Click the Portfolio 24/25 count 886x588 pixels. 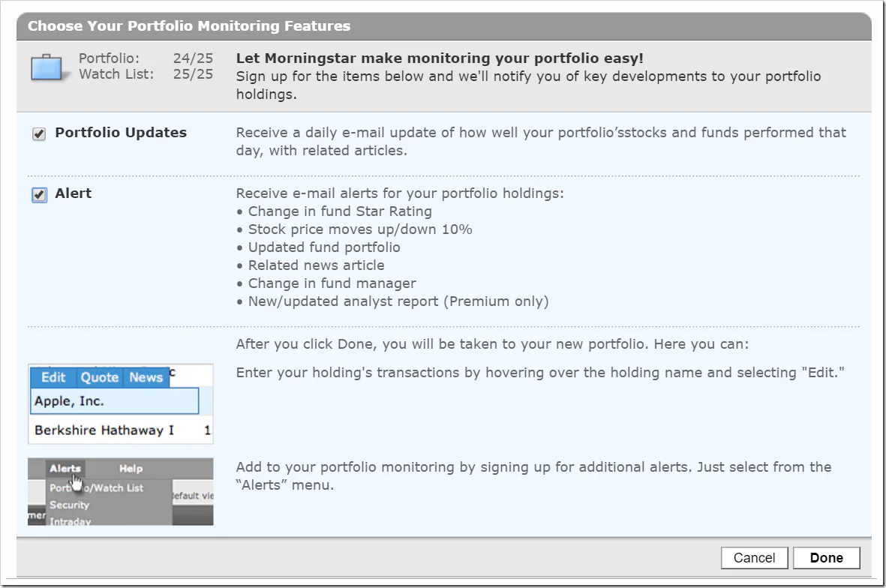[x=193, y=58]
